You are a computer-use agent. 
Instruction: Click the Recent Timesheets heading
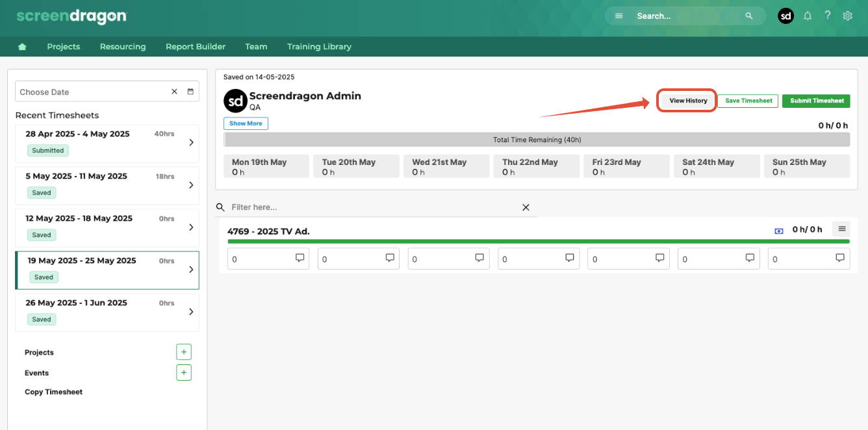pyautogui.click(x=57, y=115)
